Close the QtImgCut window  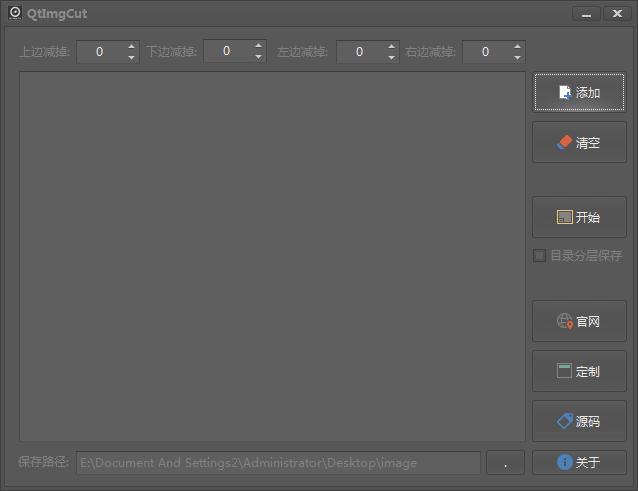click(617, 14)
